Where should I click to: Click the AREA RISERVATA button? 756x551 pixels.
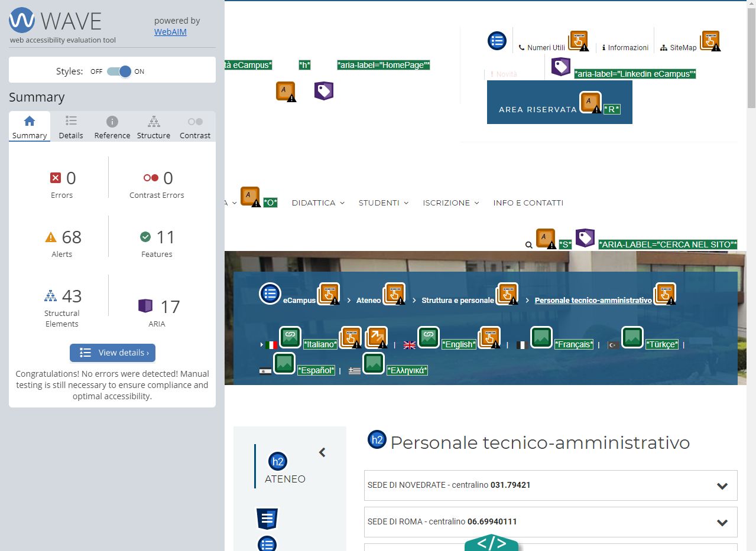559,103
